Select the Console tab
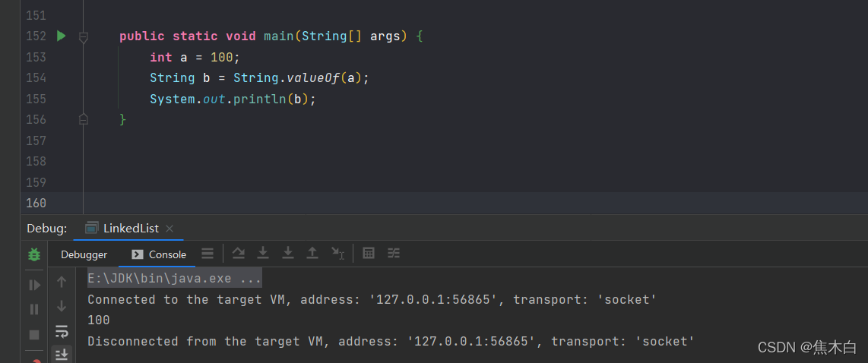The width and height of the screenshot is (868, 363). click(159, 254)
